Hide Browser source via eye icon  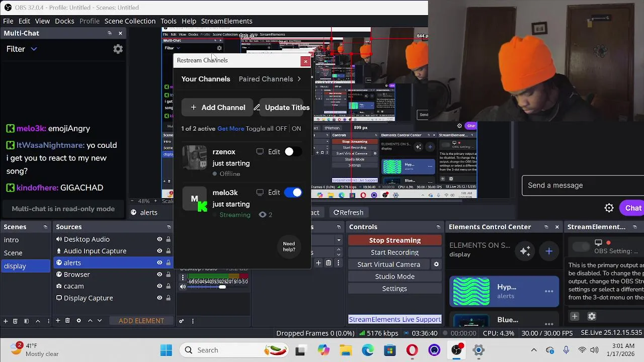(x=159, y=275)
